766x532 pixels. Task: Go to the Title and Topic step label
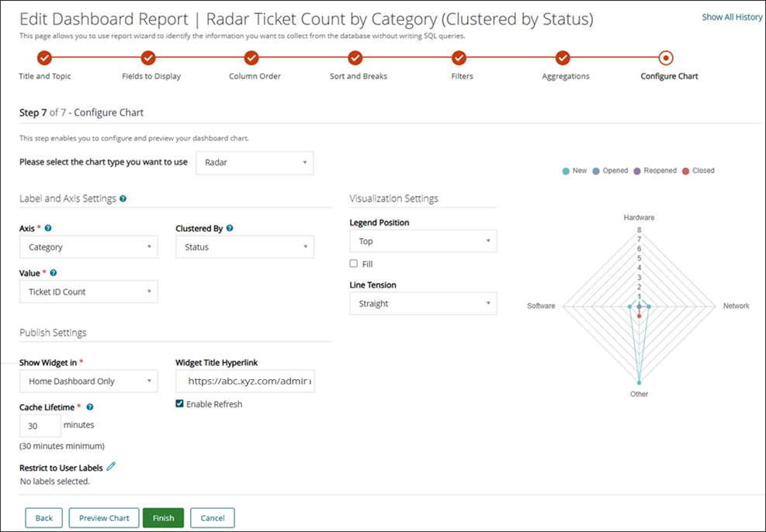pos(45,76)
